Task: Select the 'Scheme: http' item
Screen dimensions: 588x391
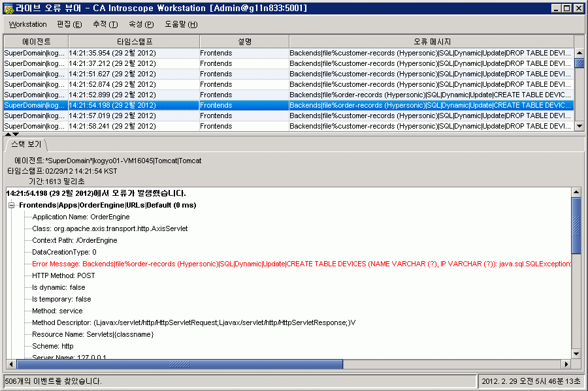Action: point(53,347)
